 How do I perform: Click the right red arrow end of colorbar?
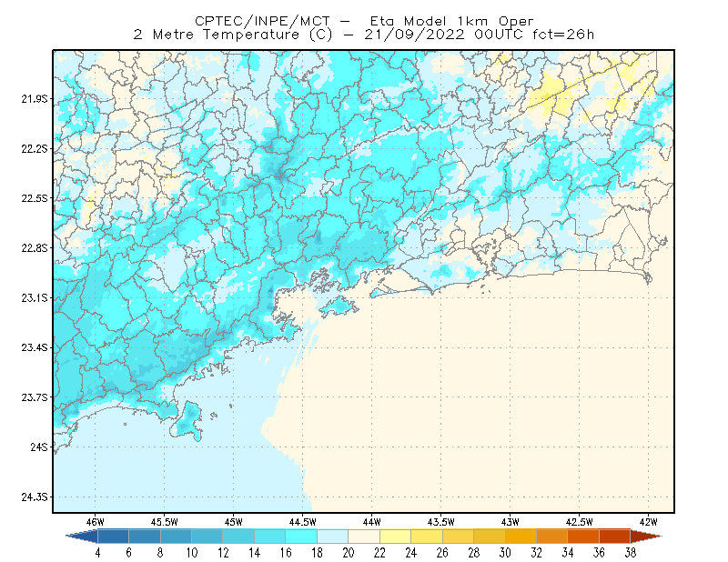[646, 537]
